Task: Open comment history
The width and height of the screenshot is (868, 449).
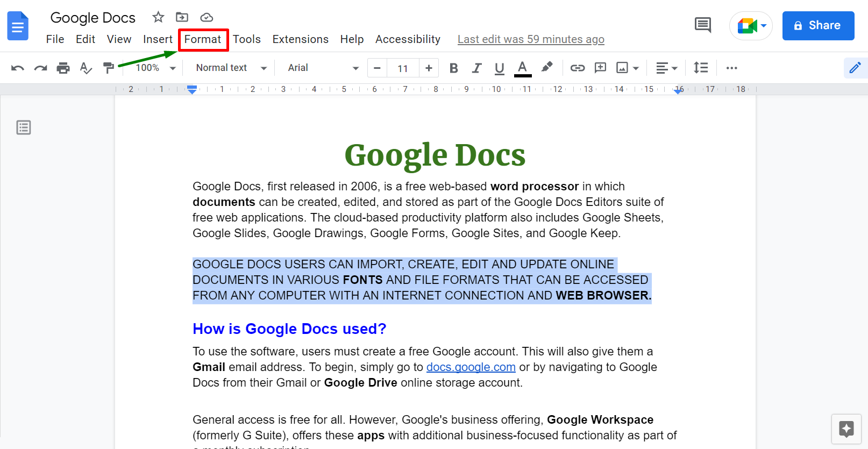Action: [x=703, y=25]
